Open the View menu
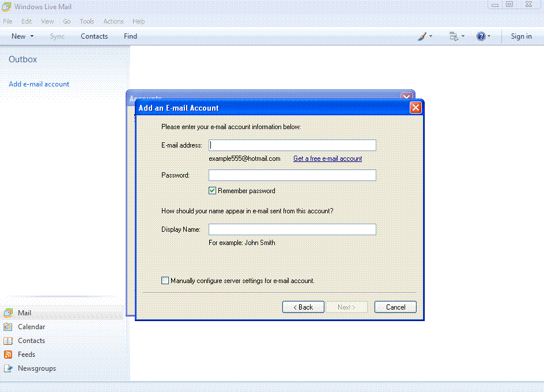 click(47, 21)
